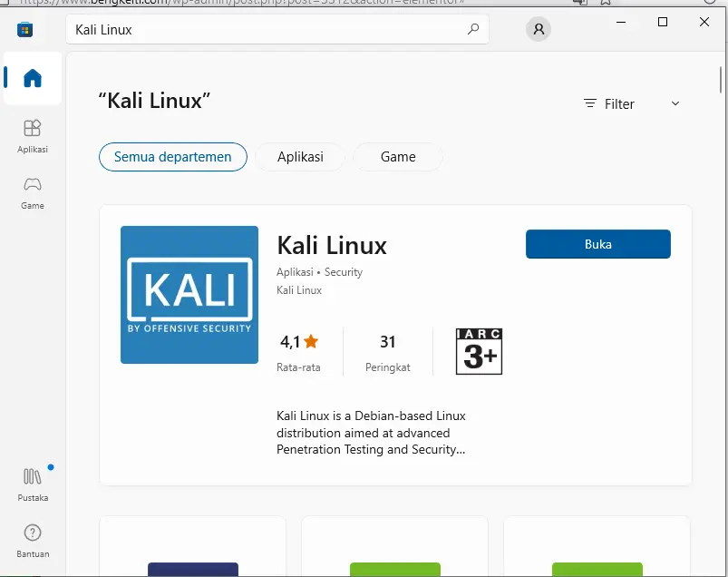Viewport: 728px width, 577px height.
Task: Click the 4,1 Rata-rata rating
Action: coord(298,353)
